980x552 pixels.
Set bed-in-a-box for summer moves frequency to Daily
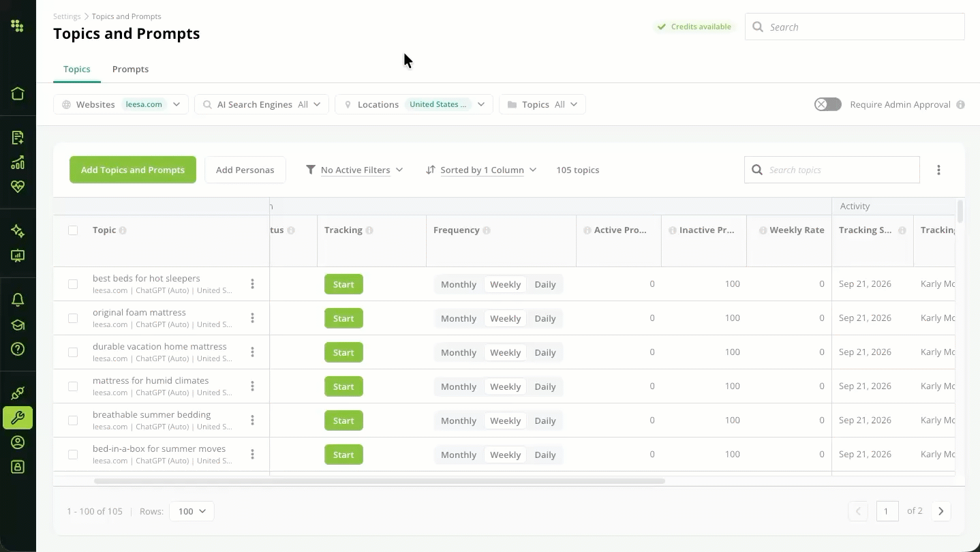[x=545, y=455]
